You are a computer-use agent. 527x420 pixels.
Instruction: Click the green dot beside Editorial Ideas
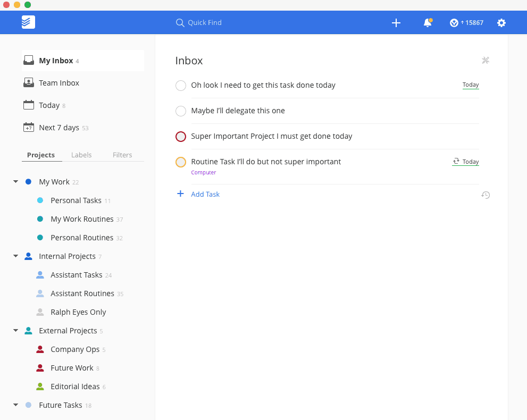coord(40,387)
